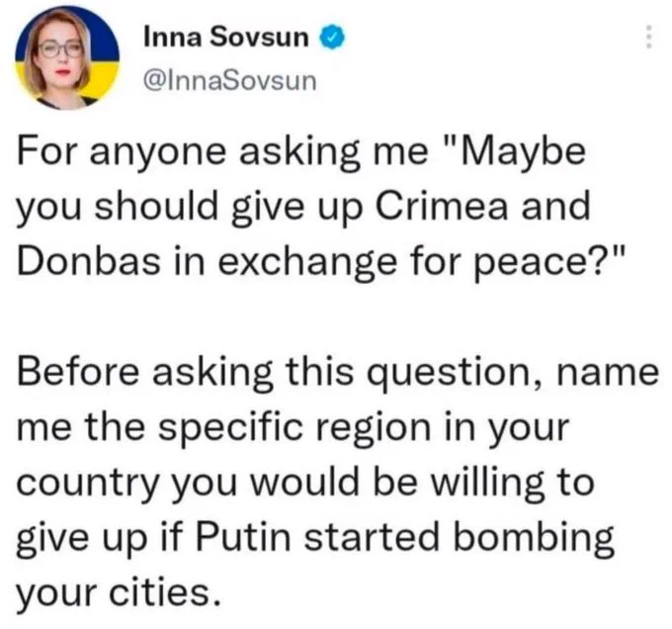Select the line starting "For anyone asking me"
Image resolution: width=672 pixels, height=629 pixels.
(301, 154)
